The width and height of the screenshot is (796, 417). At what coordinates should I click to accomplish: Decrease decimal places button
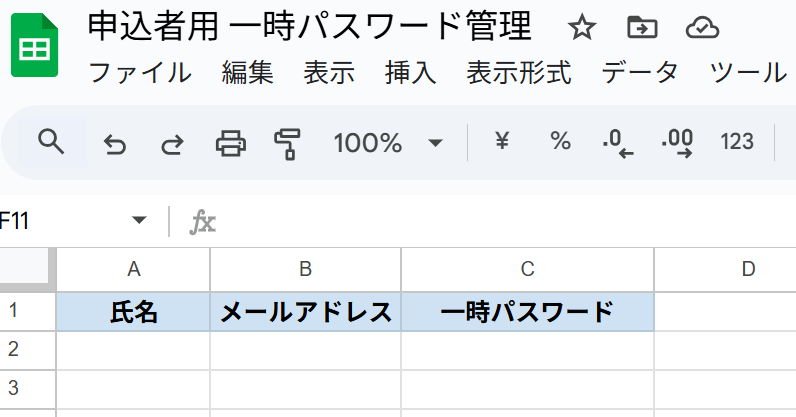coord(618,143)
